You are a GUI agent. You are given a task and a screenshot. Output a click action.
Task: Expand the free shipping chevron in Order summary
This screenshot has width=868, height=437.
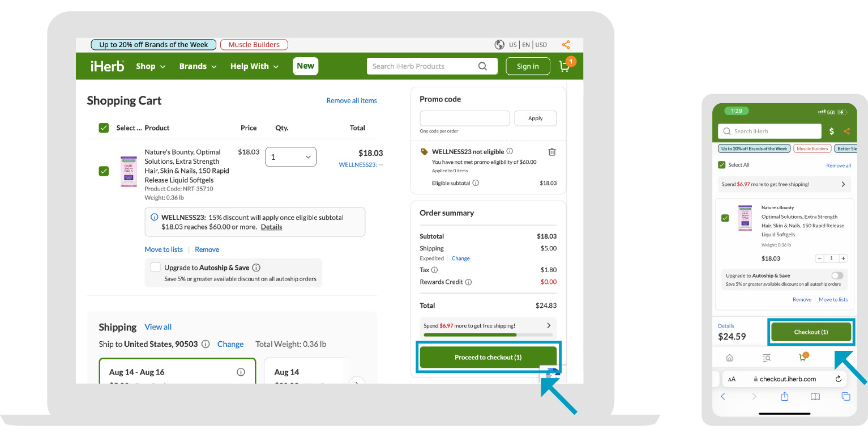(x=549, y=326)
